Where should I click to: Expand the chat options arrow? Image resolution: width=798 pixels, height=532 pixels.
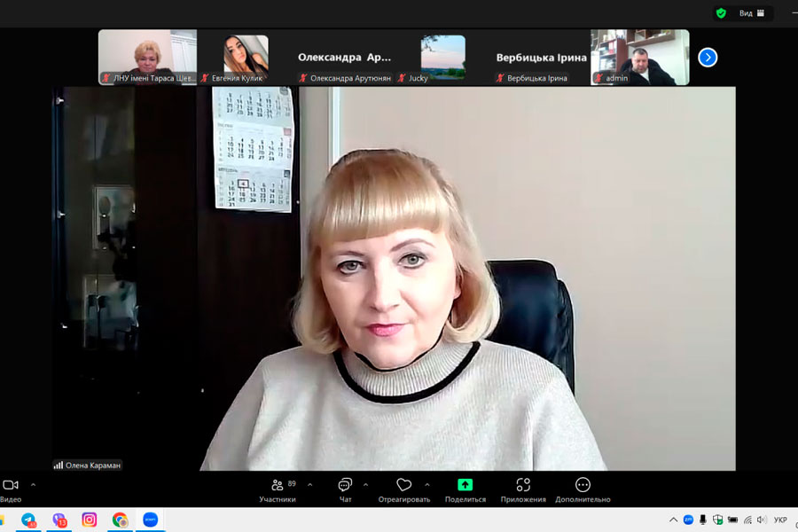[365, 485]
